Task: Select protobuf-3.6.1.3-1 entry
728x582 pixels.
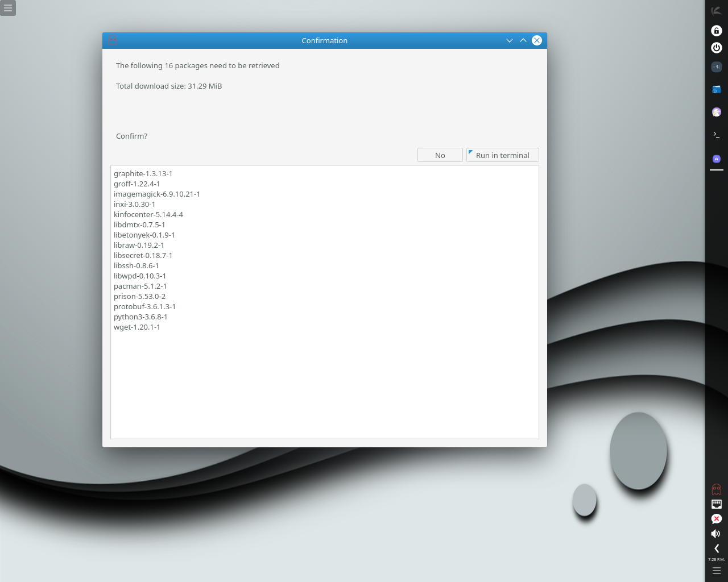Action: click(x=144, y=307)
